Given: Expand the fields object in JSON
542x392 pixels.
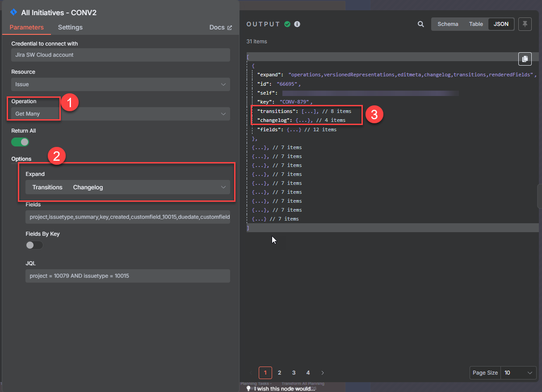Looking at the screenshot, I should click(x=294, y=129).
